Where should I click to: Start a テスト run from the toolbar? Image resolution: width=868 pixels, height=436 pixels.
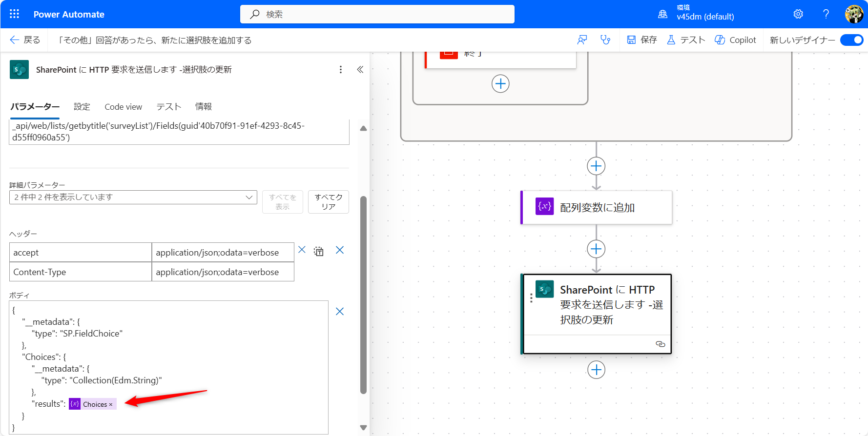(x=686, y=40)
